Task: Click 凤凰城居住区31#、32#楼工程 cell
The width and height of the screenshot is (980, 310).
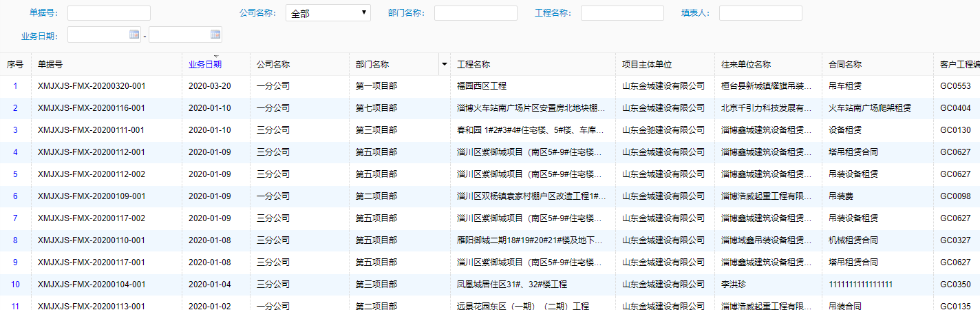Action: pos(512,285)
